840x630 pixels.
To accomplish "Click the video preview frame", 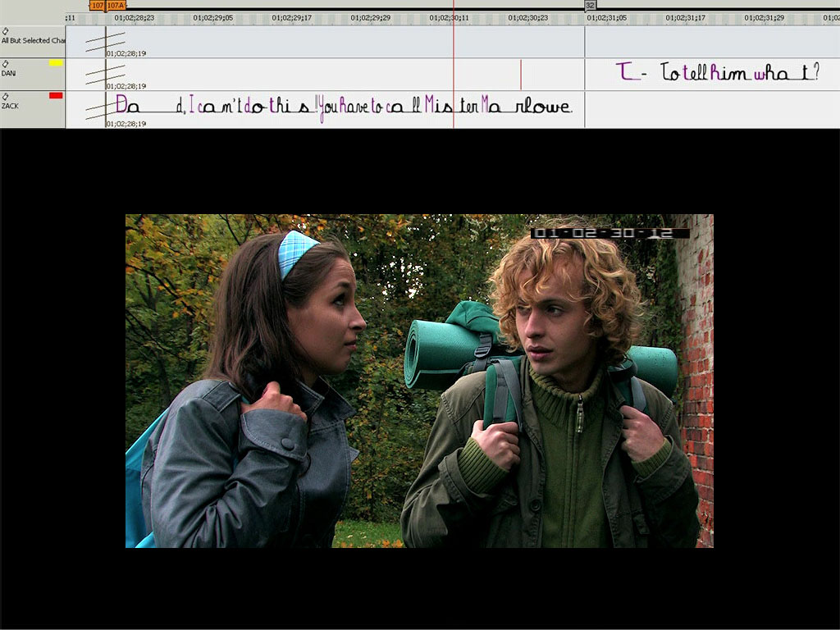I will (419, 381).
